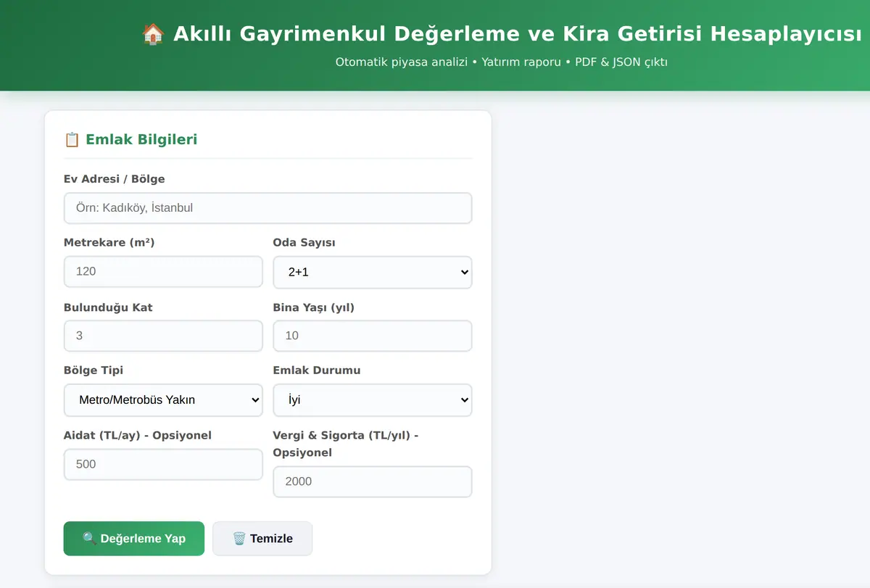This screenshot has height=588, width=870.
Task: Click the Metrekare (m²) label
Action: pos(109,243)
